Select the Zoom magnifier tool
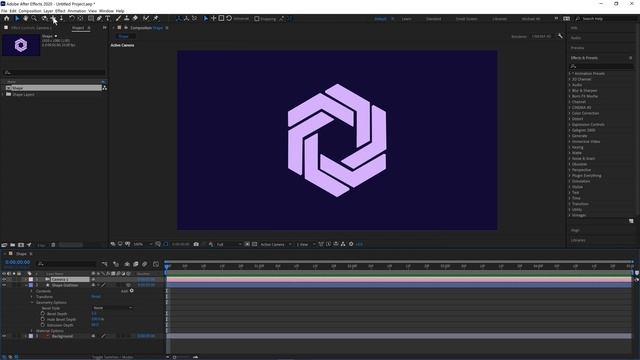640x360 pixels. [34, 18]
